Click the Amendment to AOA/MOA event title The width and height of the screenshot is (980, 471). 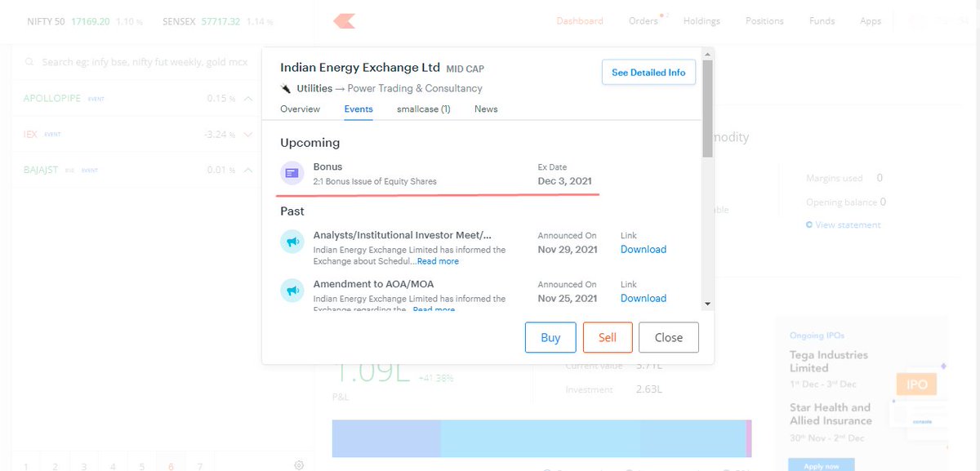tap(374, 284)
